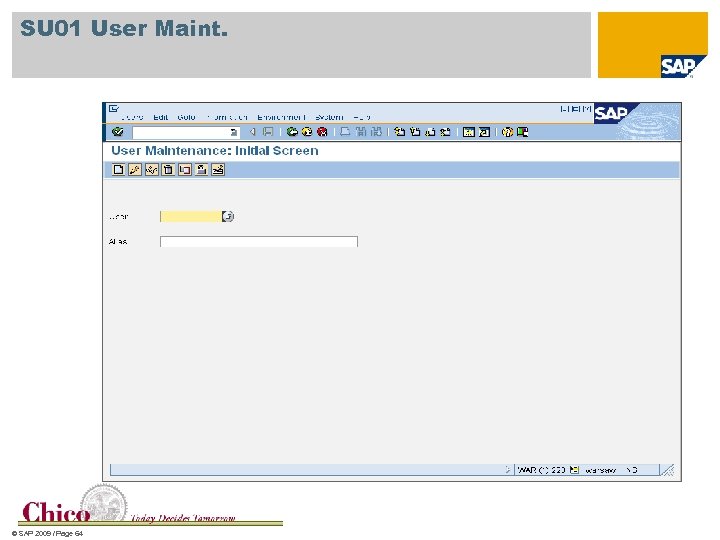Click the yellow User input field
The image size is (720, 540).
[191, 216]
